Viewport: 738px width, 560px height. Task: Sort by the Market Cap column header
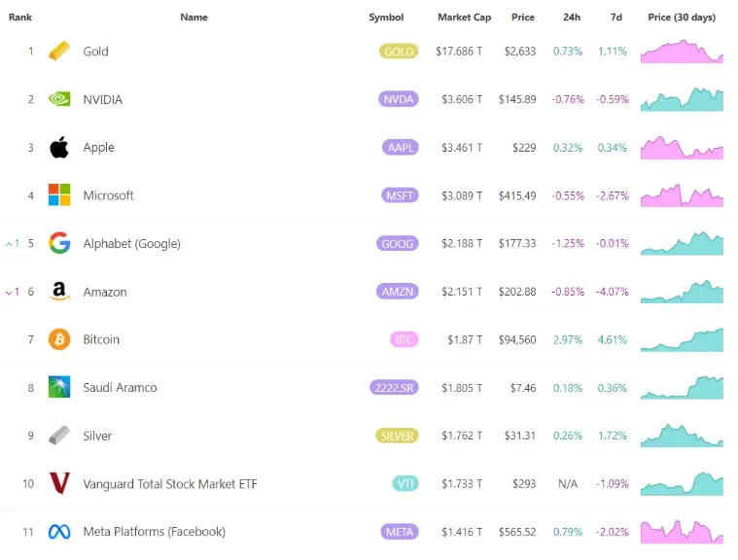464,17
